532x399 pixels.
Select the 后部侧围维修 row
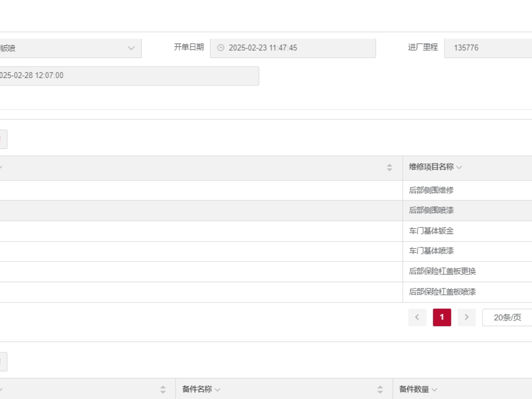tap(431, 190)
